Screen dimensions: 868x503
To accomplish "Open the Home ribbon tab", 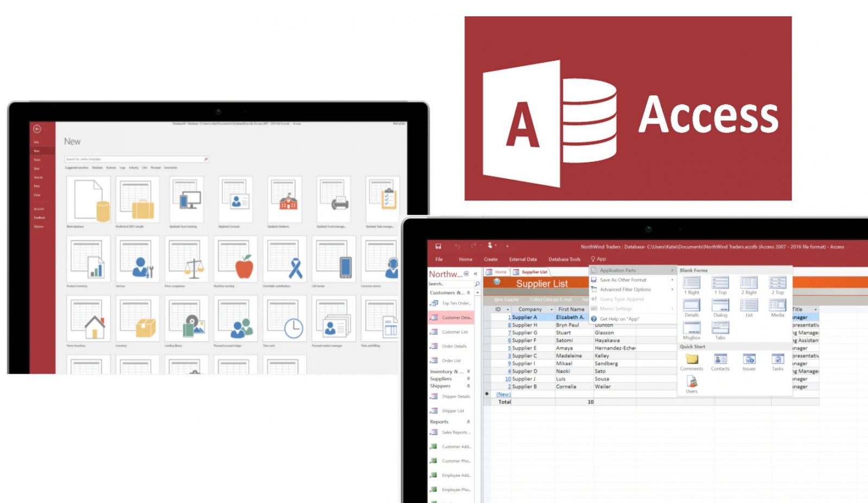I will (x=465, y=259).
